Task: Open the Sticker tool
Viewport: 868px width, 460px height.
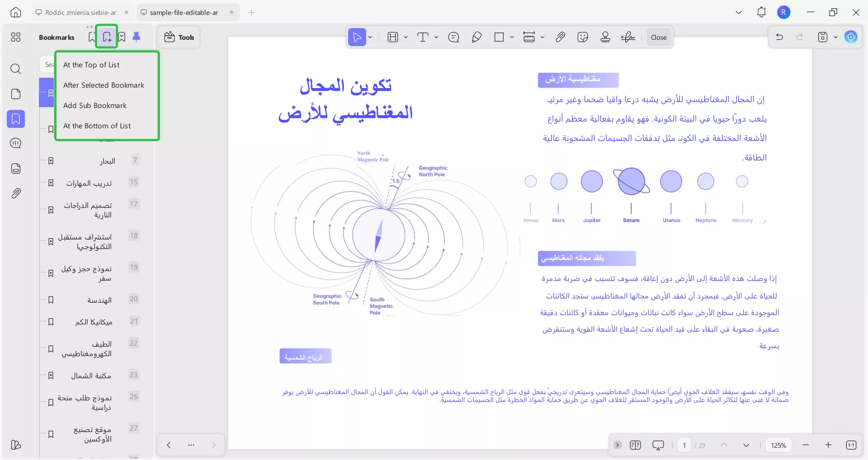Action: pyautogui.click(x=583, y=37)
